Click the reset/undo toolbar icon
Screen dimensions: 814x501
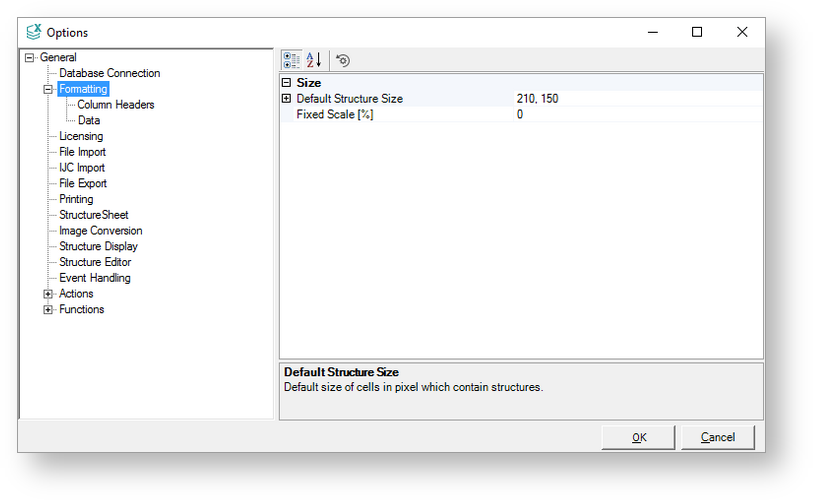[343, 60]
